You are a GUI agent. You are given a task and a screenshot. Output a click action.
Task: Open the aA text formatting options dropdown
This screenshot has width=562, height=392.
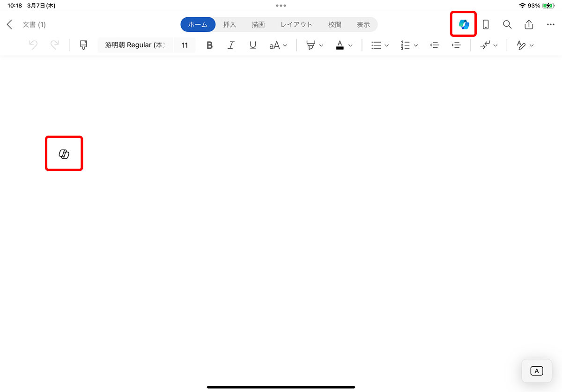click(278, 45)
